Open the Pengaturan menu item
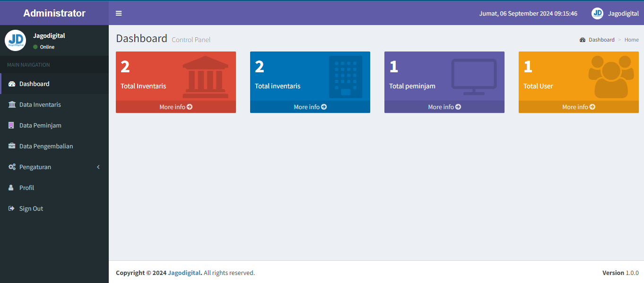This screenshot has width=644, height=283. click(54, 167)
